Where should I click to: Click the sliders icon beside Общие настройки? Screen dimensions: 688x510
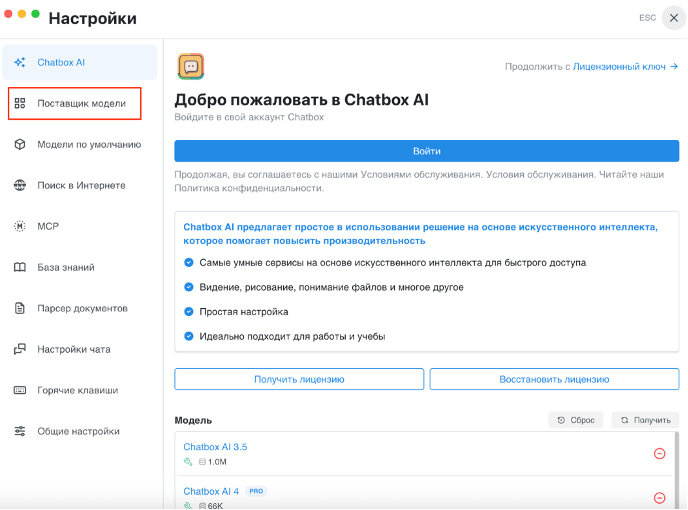click(x=20, y=431)
